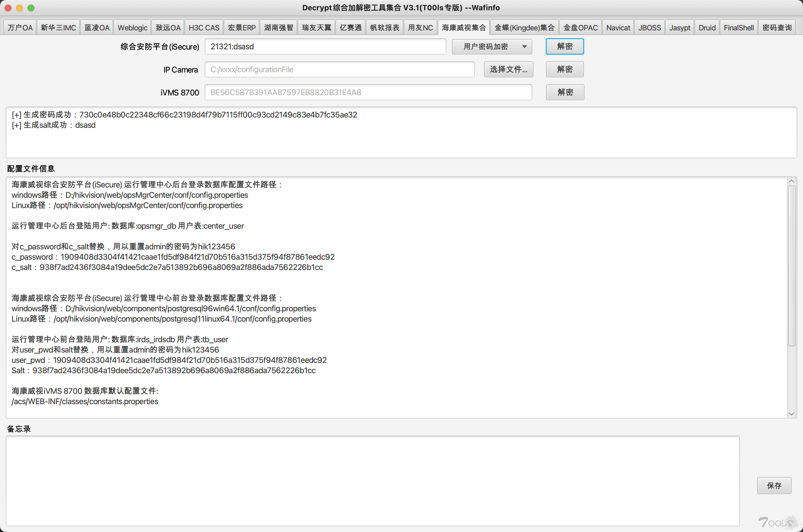The width and height of the screenshot is (803, 532).
Task: Open the H3C CAS tab
Action: click(204, 28)
